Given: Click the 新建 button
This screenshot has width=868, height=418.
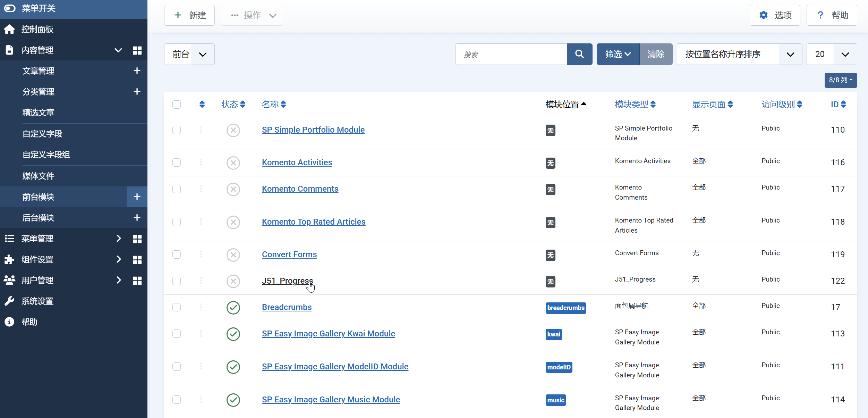Looking at the screenshot, I should click(189, 15).
